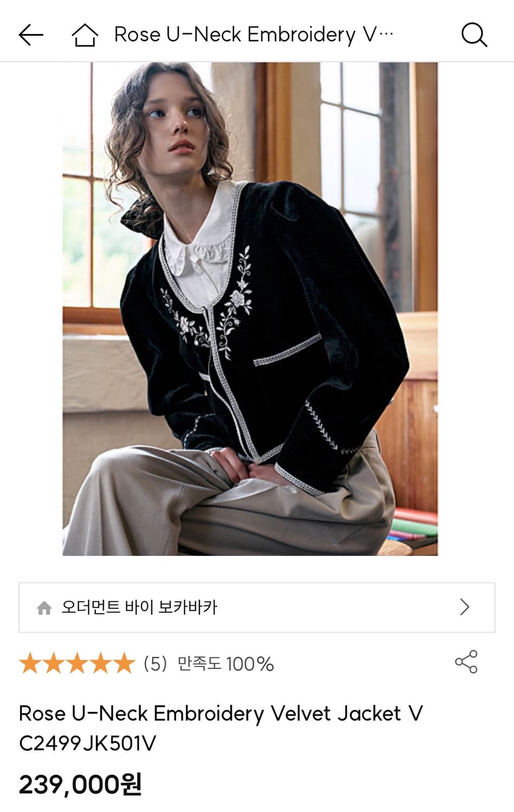514x812 pixels.
Task: Click the small gray house icon beside the brand name
Action: 44,607
